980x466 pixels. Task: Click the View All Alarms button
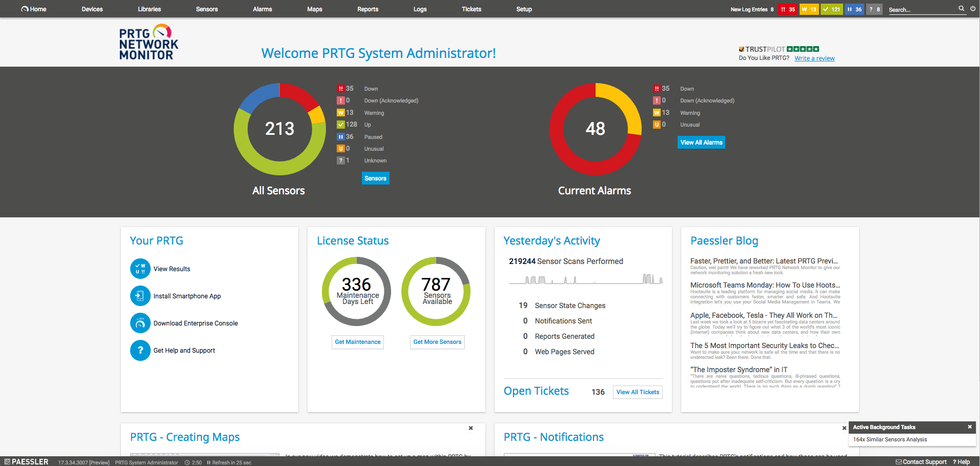(701, 143)
